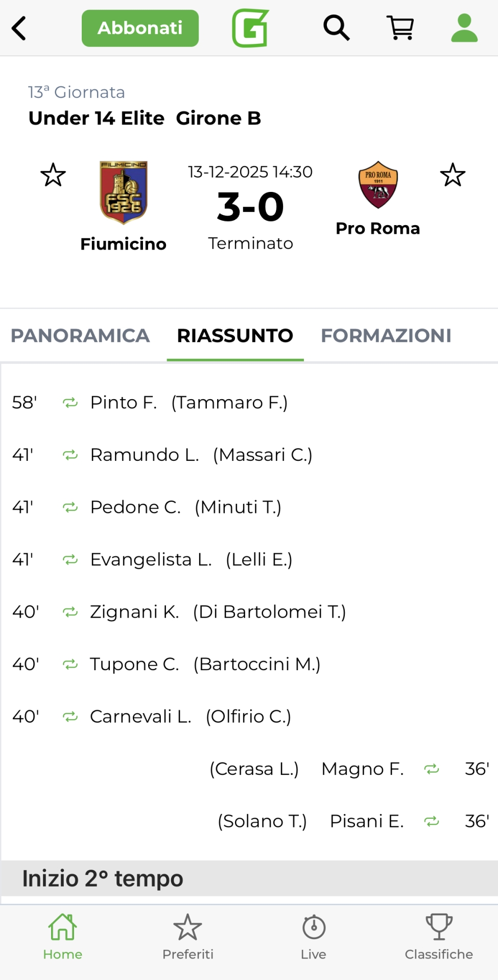
Task: Open the user profile icon
Action: (464, 28)
